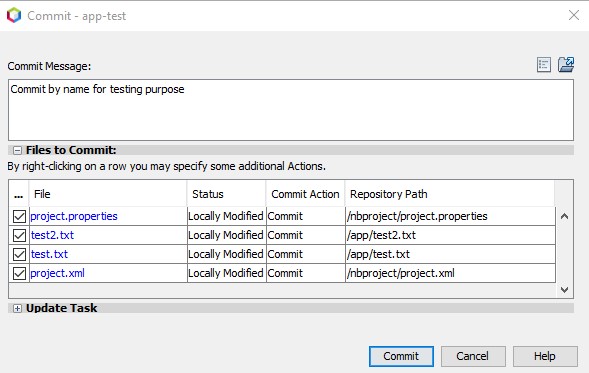Screen dimensions: 589x373
Task: Click the Cancel button
Action: click(473, 356)
